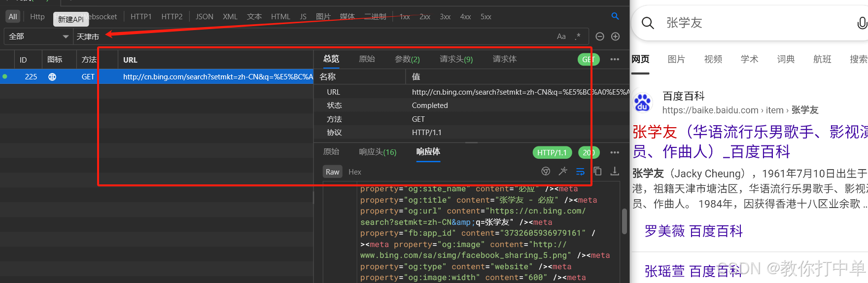Open the 请求体 tab
The height and width of the screenshot is (283, 868).
coord(505,59)
